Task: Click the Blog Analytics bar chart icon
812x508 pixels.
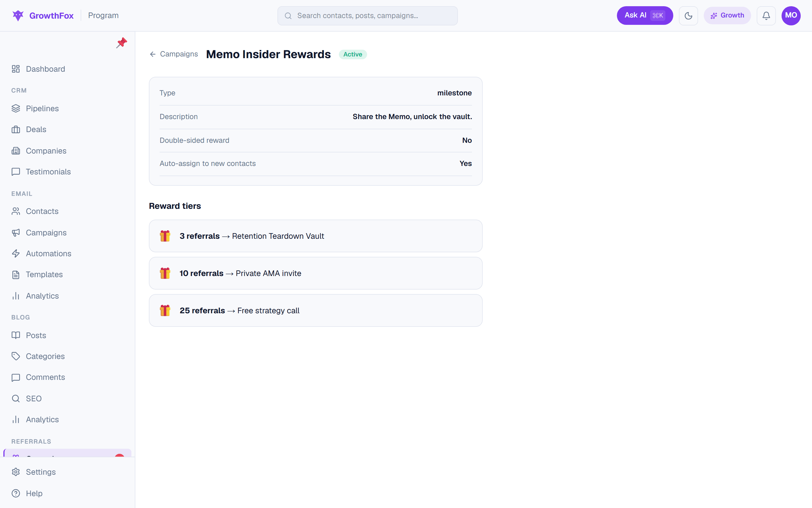Action: pos(16,420)
